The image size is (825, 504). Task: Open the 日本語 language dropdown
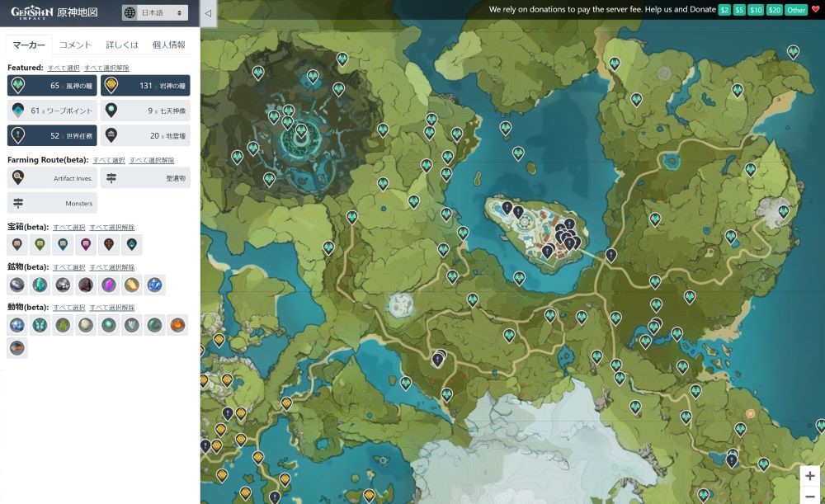tap(154, 12)
